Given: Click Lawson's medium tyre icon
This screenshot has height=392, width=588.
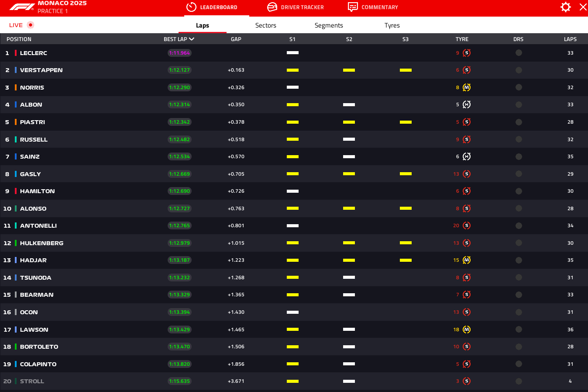Looking at the screenshot, I should [x=467, y=330].
